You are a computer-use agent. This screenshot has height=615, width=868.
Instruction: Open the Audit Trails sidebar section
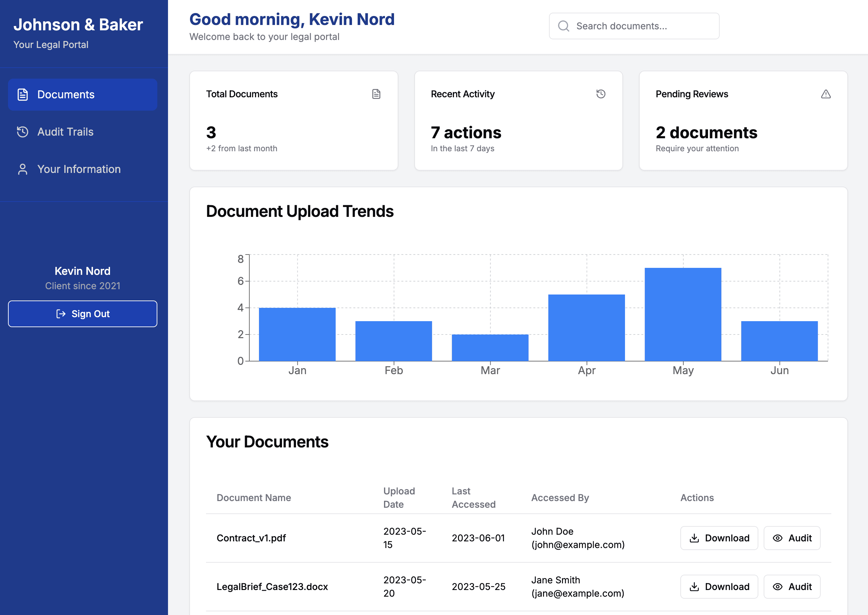(83, 132)
